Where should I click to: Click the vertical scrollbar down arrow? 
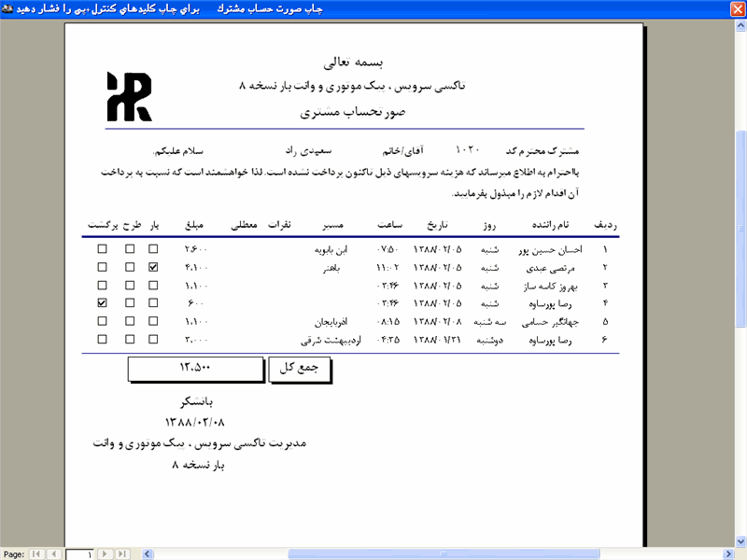coord(740,541)
